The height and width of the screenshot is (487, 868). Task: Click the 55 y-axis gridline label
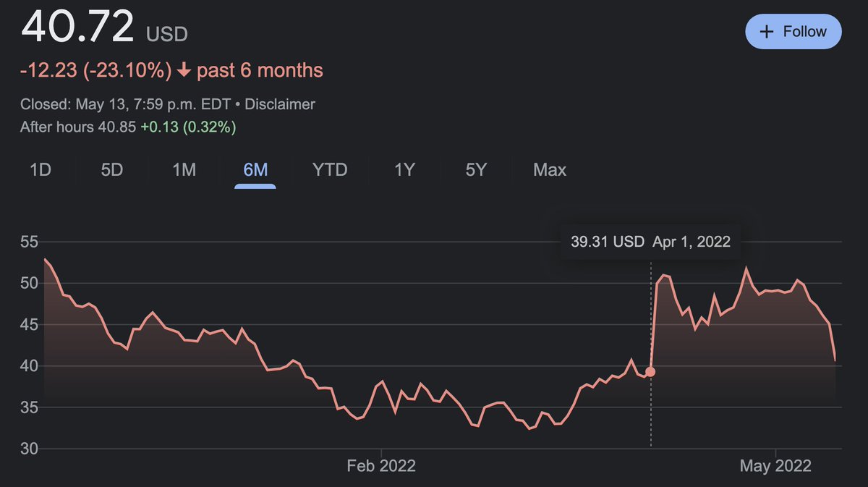click(x=29, y=242)
